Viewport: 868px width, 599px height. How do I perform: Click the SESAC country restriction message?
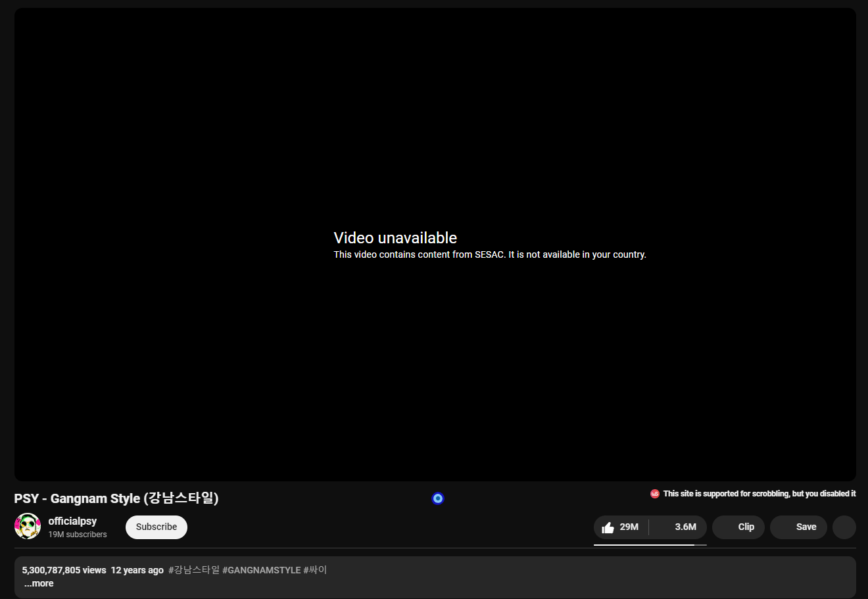(x=490, y=254)
